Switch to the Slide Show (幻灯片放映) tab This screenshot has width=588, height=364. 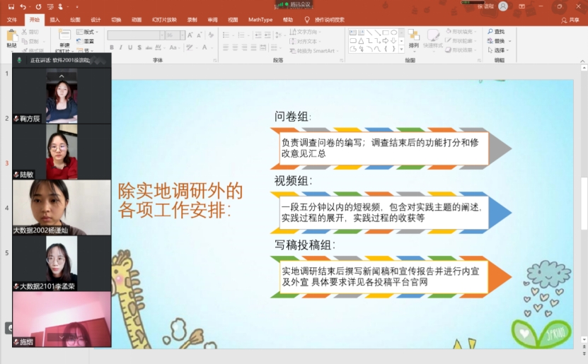coord(164,20)
